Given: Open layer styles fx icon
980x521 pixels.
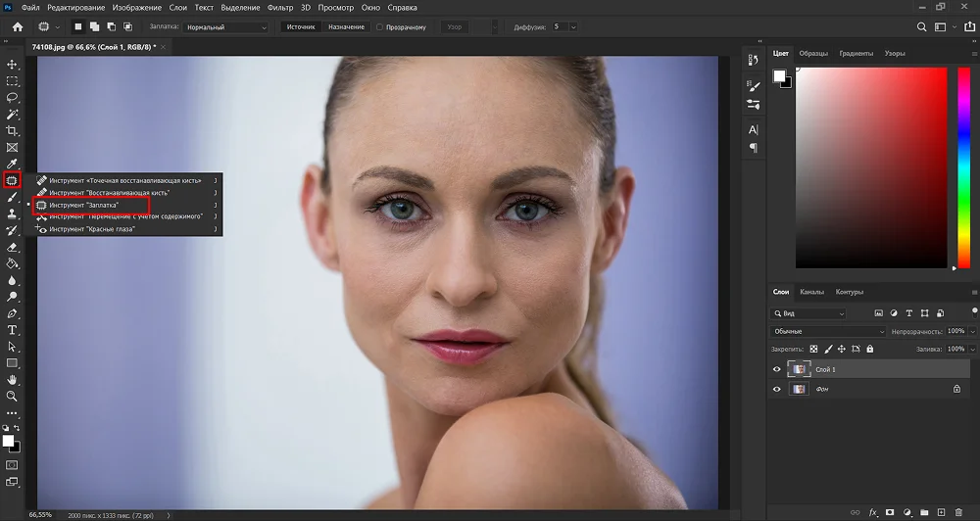Looking at the screenshot, I should point(873,513).
